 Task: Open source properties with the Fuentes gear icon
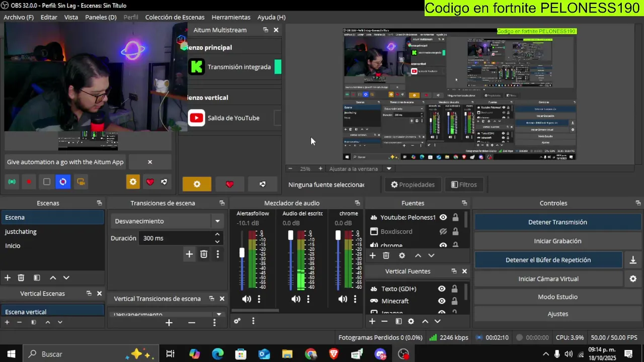[x=402, y=255]
